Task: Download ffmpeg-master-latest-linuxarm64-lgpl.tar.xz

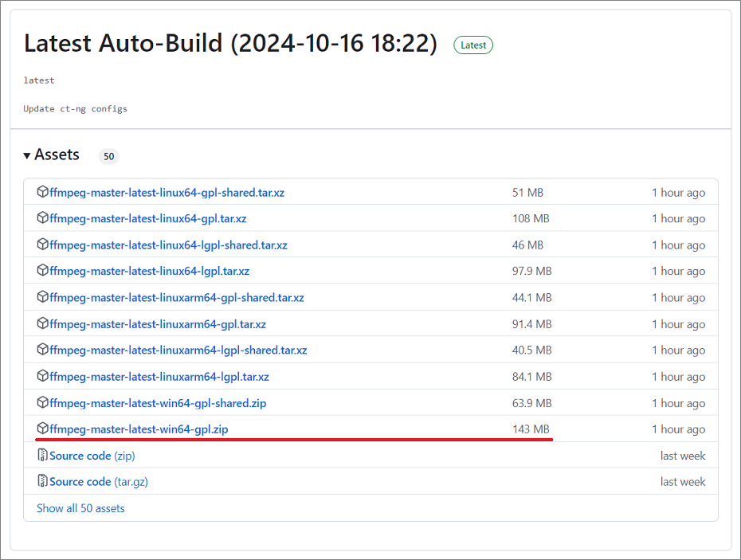Action: pyautogui.click(x=159, y=377)
